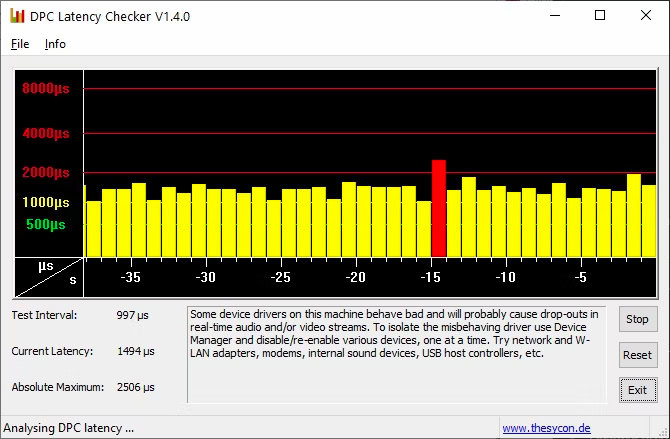
Task: Click the Absolute Maximum label
Action: point(58,387)
